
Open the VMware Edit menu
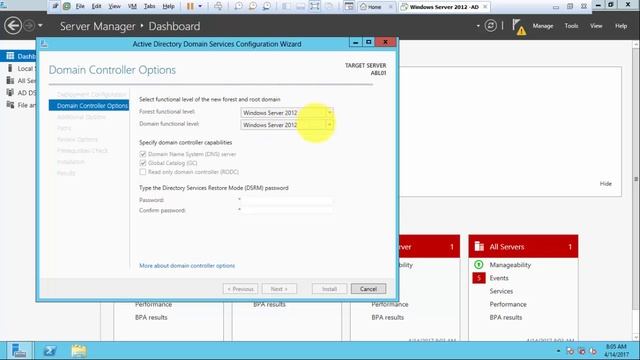click(x=96, y=7)
